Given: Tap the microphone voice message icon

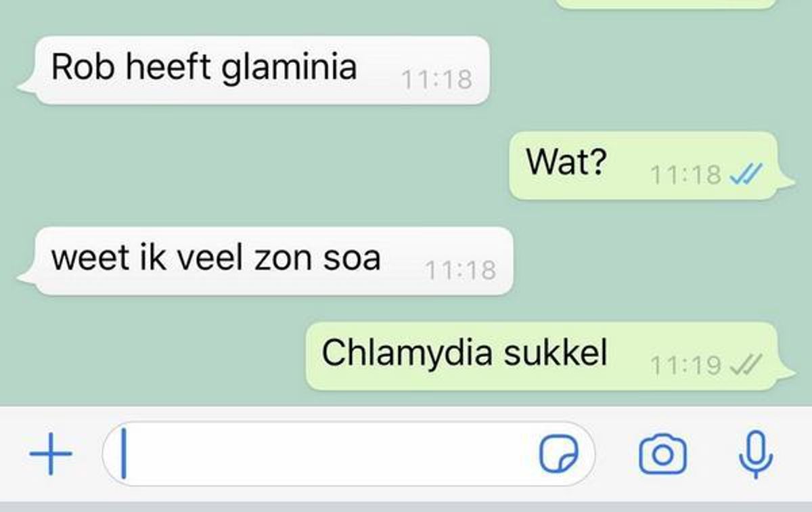Looking at the screenshot, I should [x=756, y=454].
